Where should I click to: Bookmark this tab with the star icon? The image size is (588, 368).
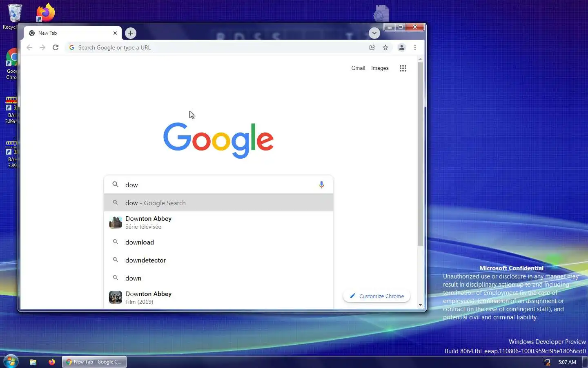(385, 47)
